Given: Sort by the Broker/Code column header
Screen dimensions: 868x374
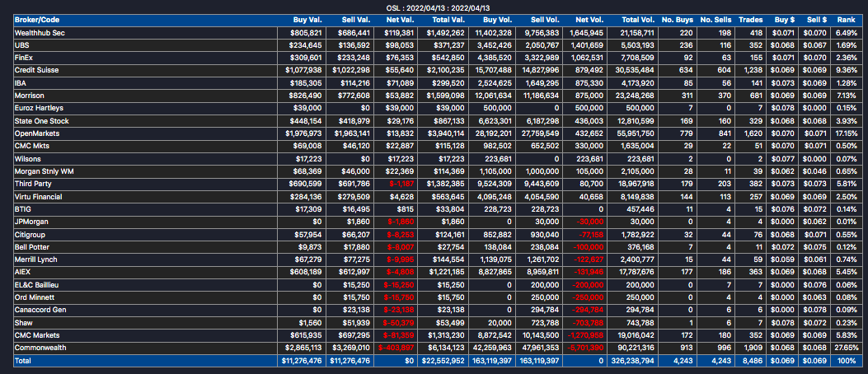Looking at the screenshot, I should (x=36, y=20).
